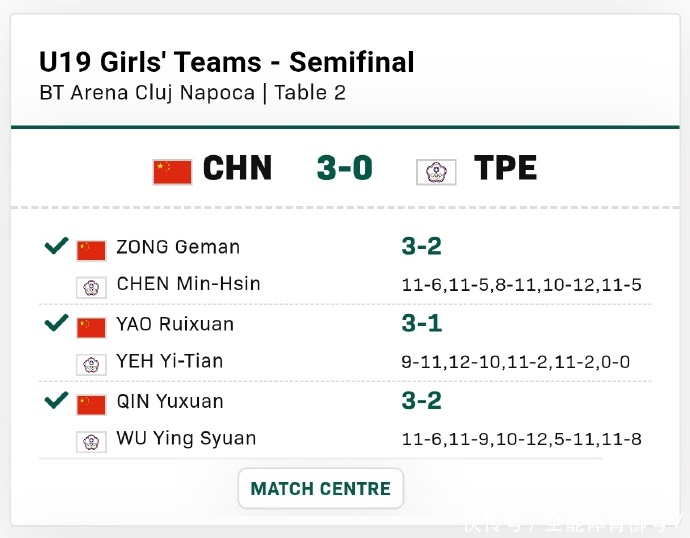Click the MATCH CENTRE button
Image resolution: width=690 pixels, height=538 pixels.
coord(320,489)
